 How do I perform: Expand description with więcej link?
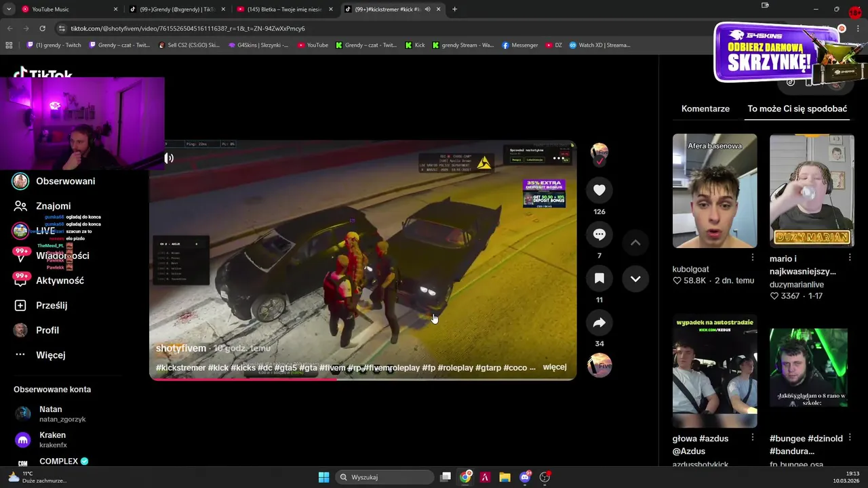[x=555, y=367]
